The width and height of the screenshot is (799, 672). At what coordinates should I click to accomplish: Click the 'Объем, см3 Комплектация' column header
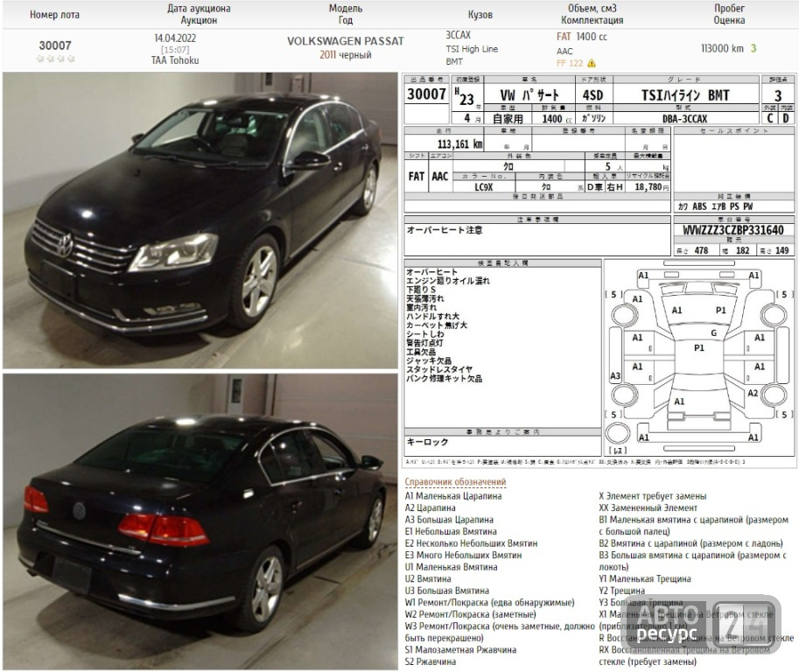592,14
